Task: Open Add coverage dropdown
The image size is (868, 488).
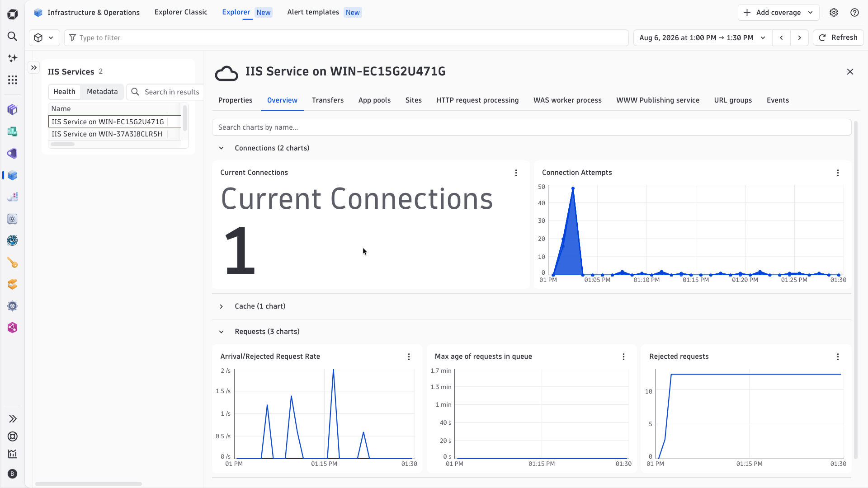Action: click(778, 13)
